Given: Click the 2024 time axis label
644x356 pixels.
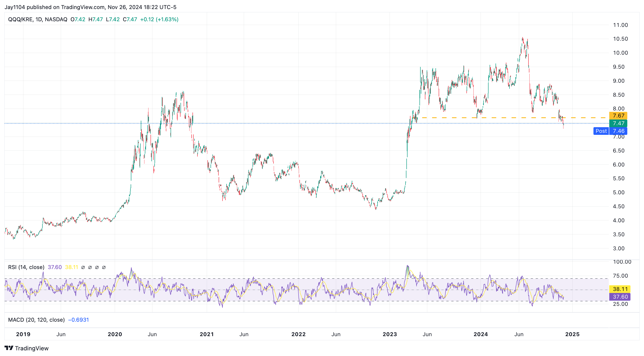Looking at the screenshot, I should [x=481, y=334].
